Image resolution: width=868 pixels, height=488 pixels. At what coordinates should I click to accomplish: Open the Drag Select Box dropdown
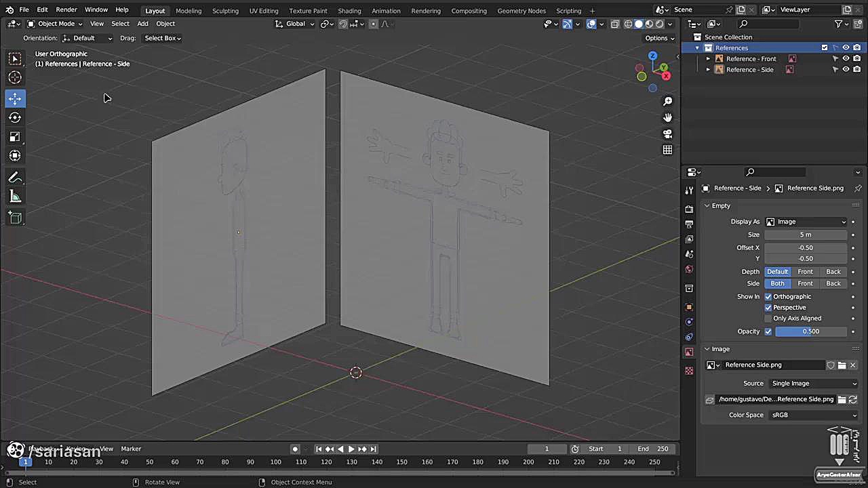click(162, 38)
